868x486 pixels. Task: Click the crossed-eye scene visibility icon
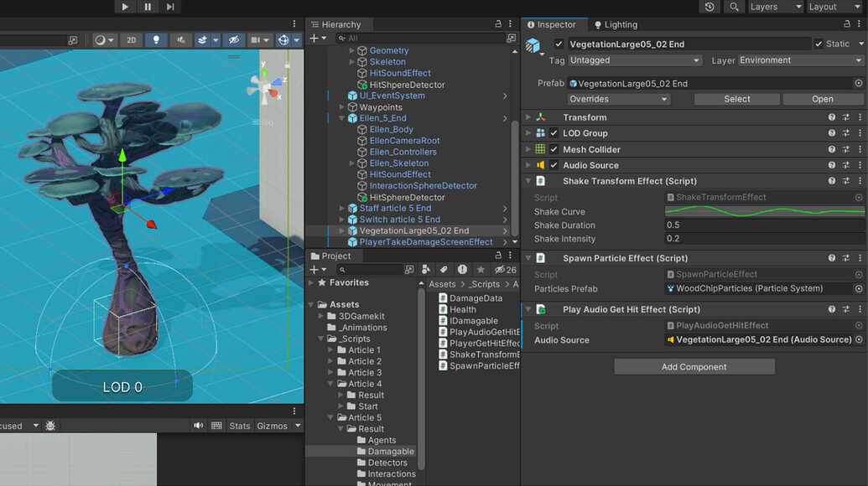(233, 39)
